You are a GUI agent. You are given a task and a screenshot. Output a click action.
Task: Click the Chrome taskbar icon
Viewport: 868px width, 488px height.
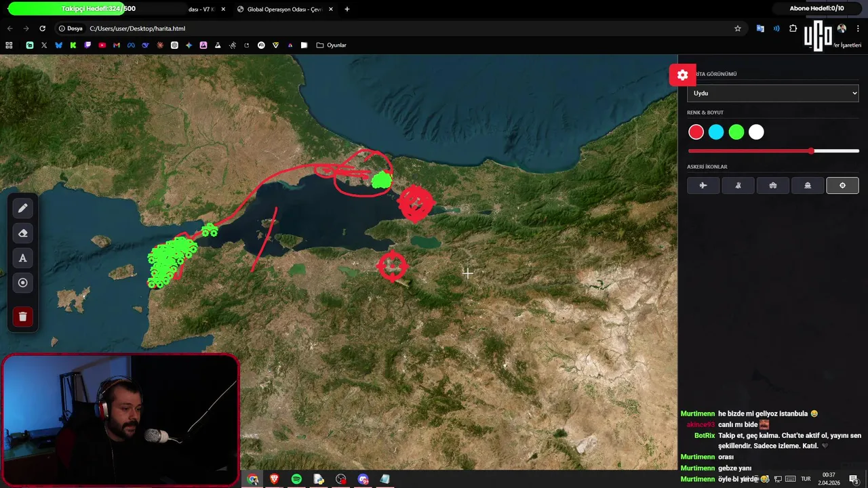tap(253, 479)
